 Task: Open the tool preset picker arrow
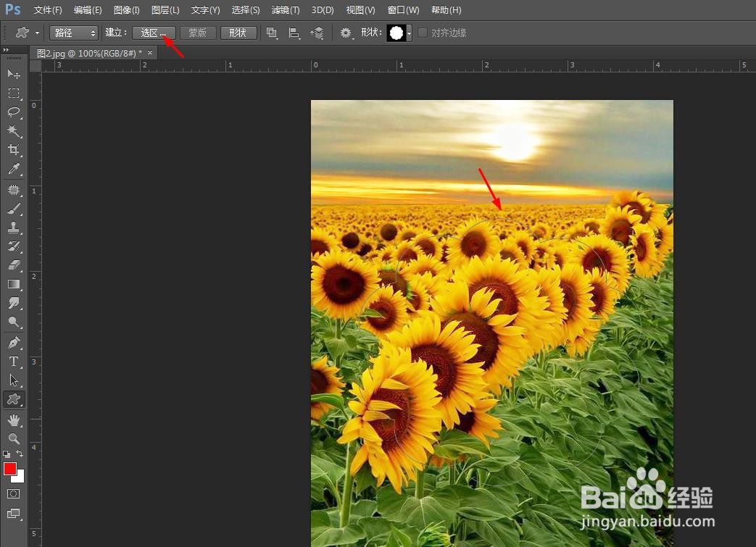[37, 33]
